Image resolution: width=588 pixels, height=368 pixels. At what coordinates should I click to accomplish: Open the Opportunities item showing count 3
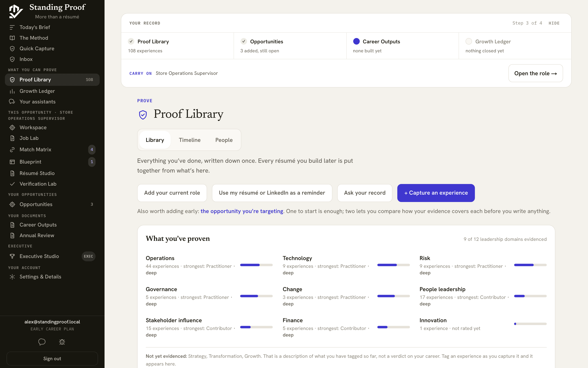click(52, 204)
